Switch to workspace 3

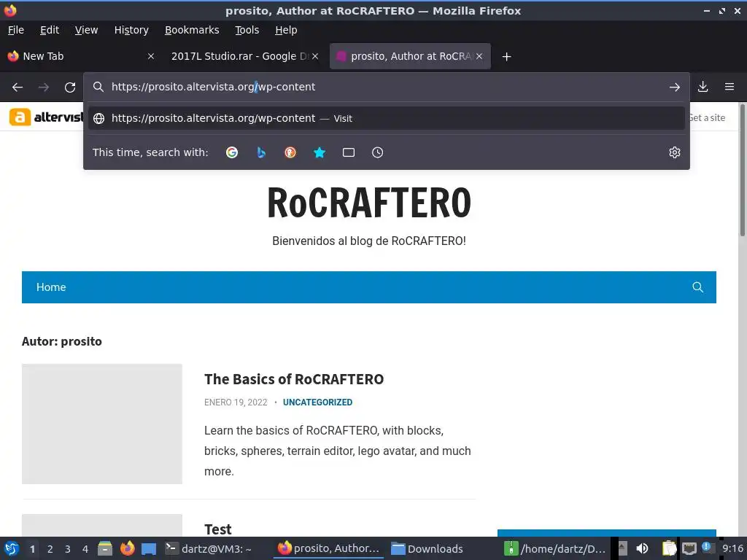click(68, 549)
